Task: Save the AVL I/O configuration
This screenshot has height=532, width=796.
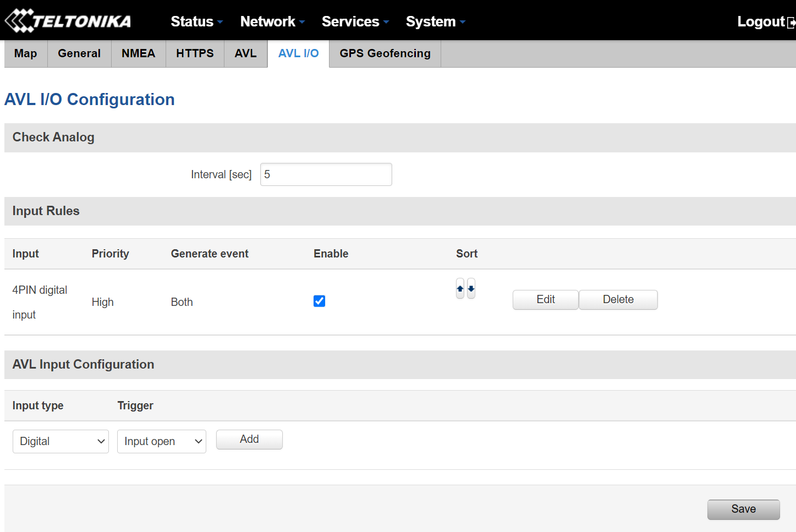Action: [x=744, y=509]
